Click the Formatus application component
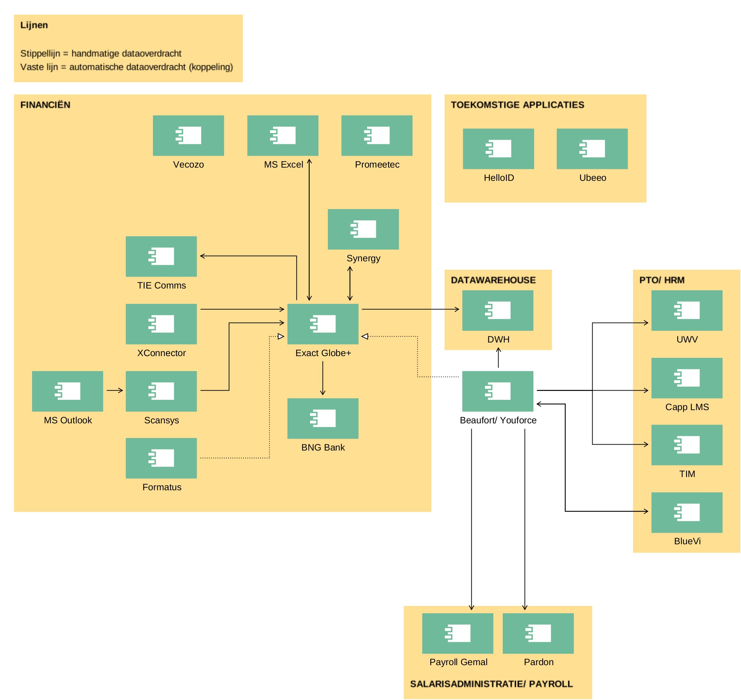The height and width of the screenshot is (700, 741). [x=161, y=459]
